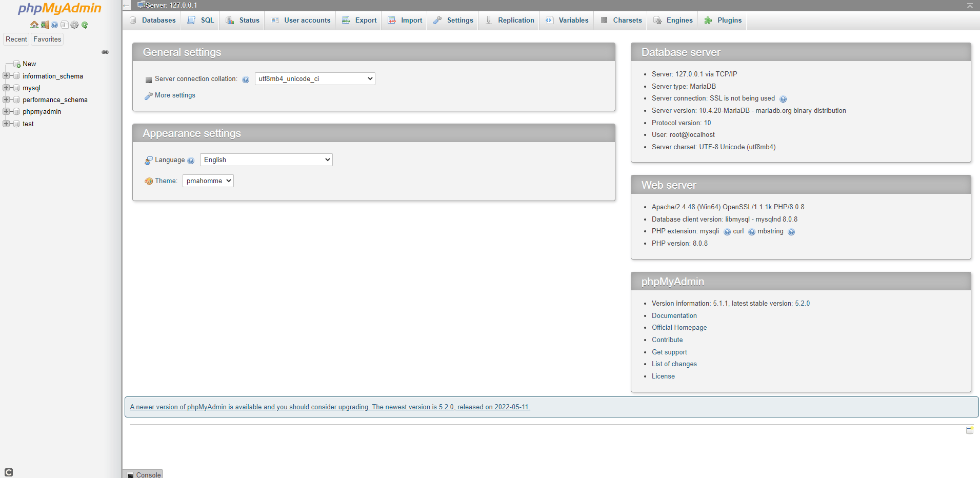
Task: Open navigation panel settings gear icon
Action: pos(74,25)
